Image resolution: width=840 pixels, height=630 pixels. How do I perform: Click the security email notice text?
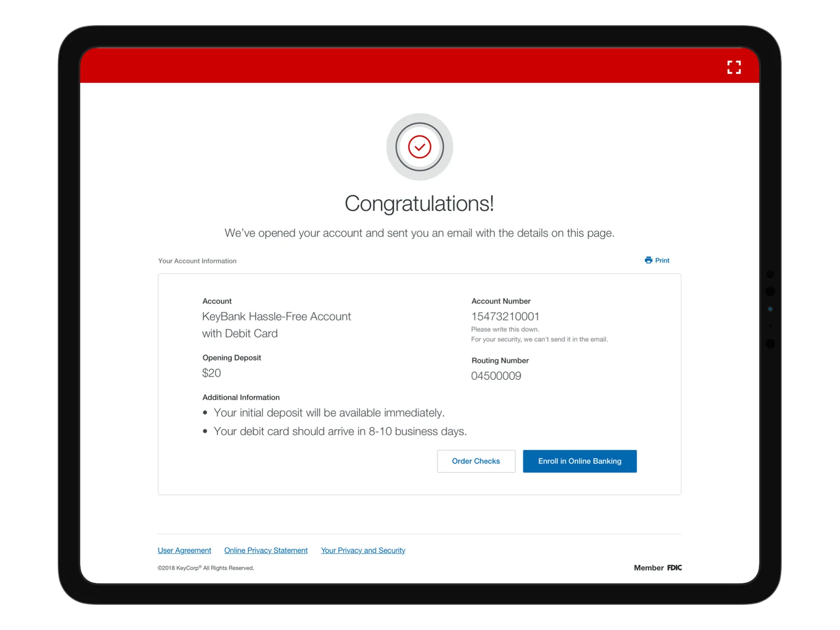click(x=539, y=340)
